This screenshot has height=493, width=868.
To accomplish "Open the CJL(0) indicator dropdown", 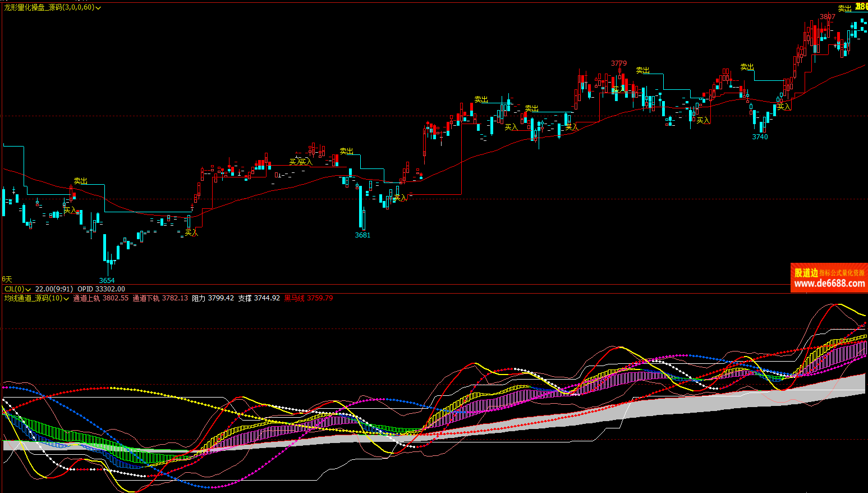I will pyautogui.click(x=28, y=289).
